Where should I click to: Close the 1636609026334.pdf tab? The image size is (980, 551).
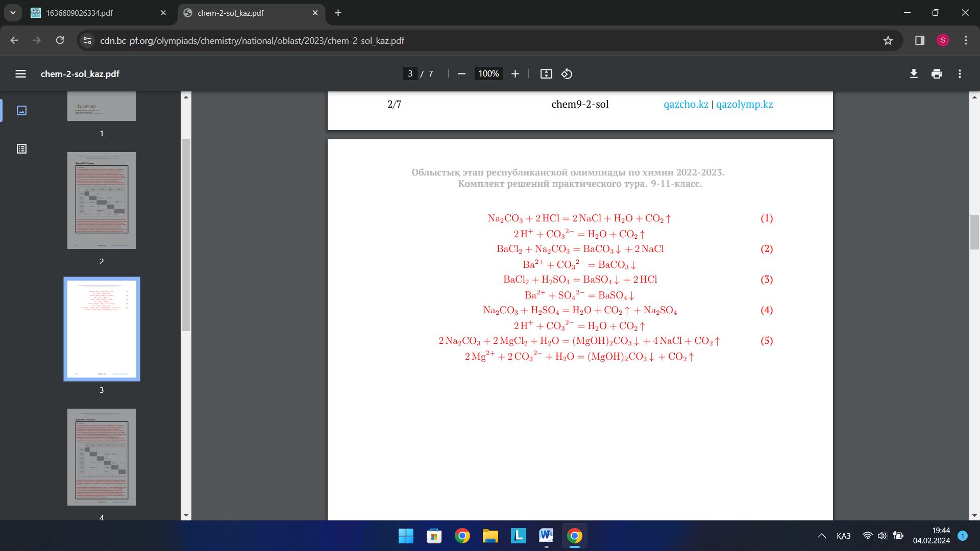coord(163,13)
